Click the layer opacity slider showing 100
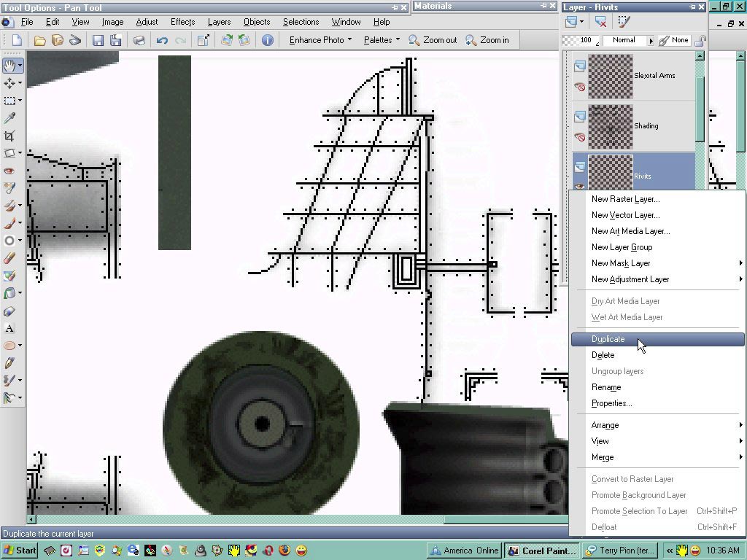The image size is (747, 560). (x=580, y=41)
